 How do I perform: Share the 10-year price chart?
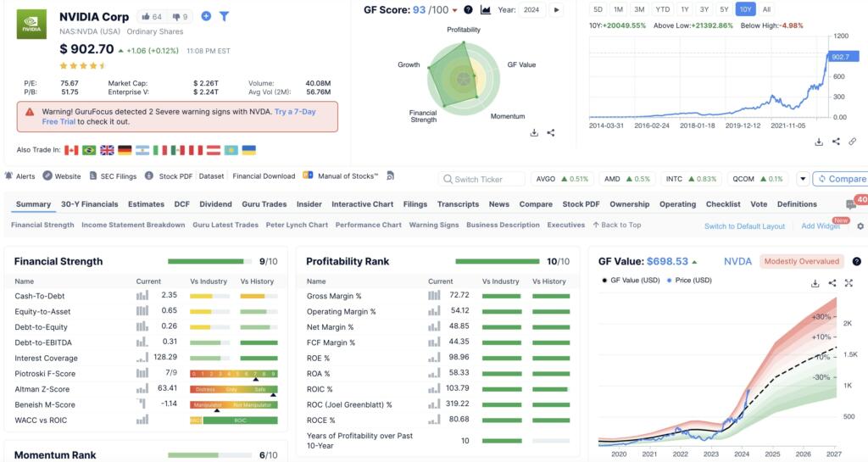(x=836, y=142)
